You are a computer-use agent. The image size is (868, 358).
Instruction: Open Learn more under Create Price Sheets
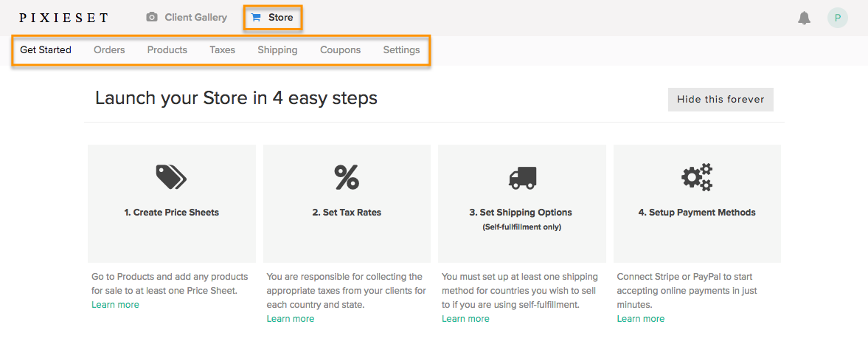[115, 305]
